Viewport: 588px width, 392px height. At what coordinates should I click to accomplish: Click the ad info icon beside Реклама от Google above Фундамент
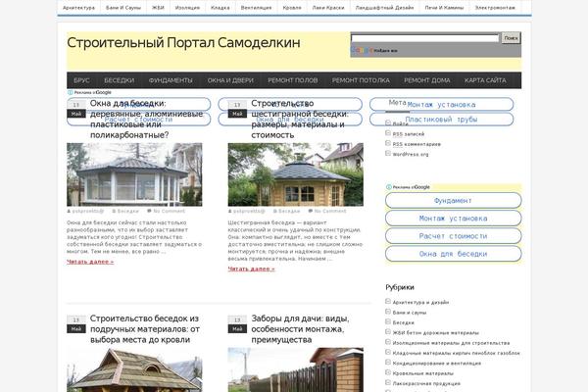[389, 187]
